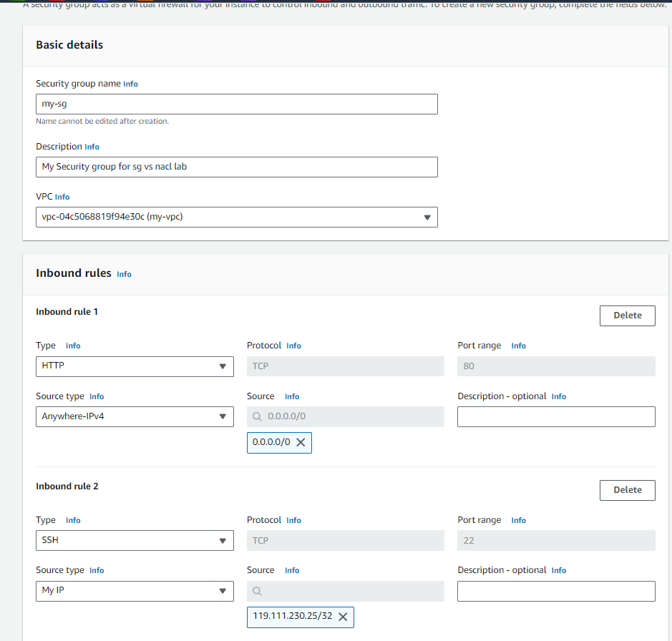Open Port range Info link in rule 2

(x=519, y=520)
